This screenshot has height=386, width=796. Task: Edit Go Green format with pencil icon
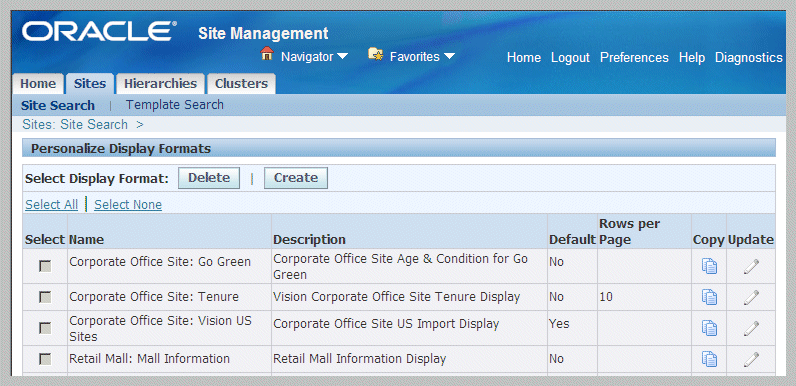tap(751, 266)
